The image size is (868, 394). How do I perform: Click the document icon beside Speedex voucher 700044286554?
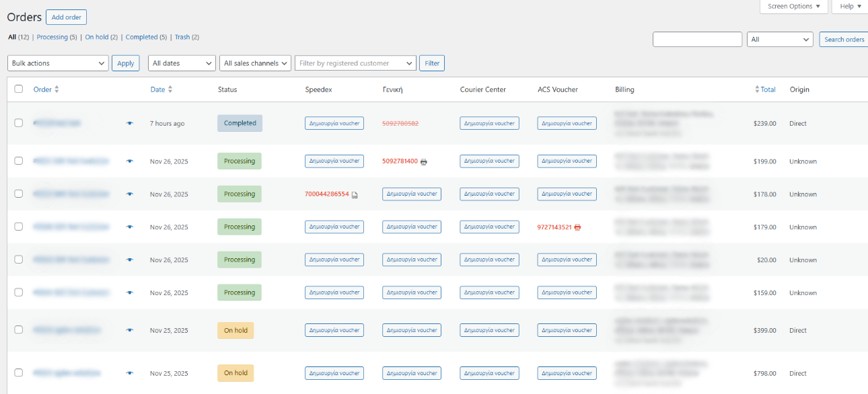(355, 195)
